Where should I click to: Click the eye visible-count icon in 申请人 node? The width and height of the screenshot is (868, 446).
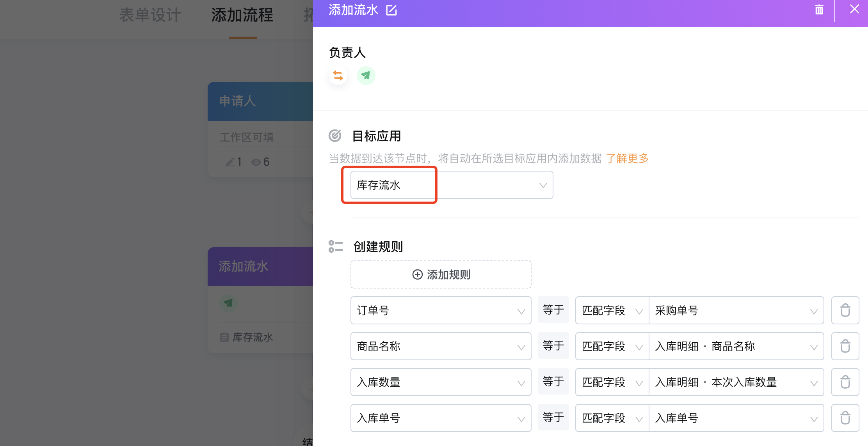pyautogui.click(x=256, y=162)
